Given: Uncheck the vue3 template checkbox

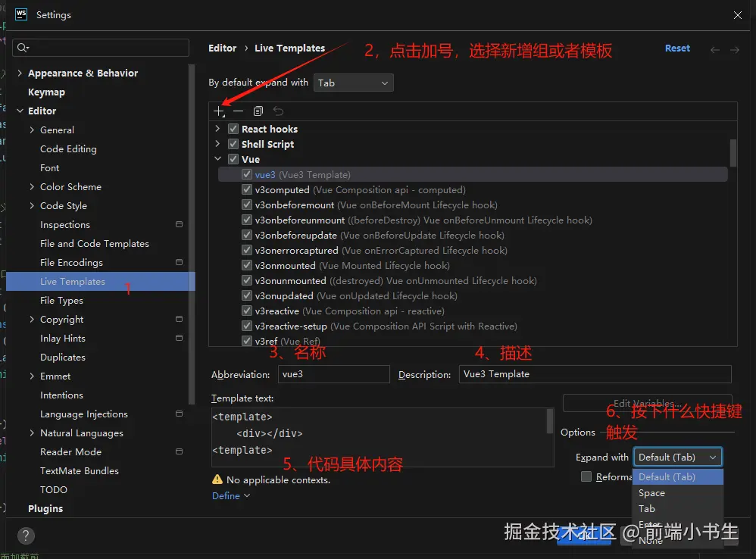Looking at the screenshot, I should point(247,174).
